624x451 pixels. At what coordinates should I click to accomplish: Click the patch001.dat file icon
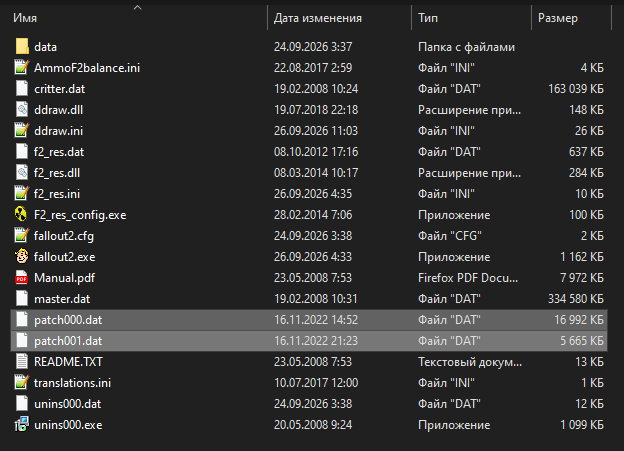(22, 341)
